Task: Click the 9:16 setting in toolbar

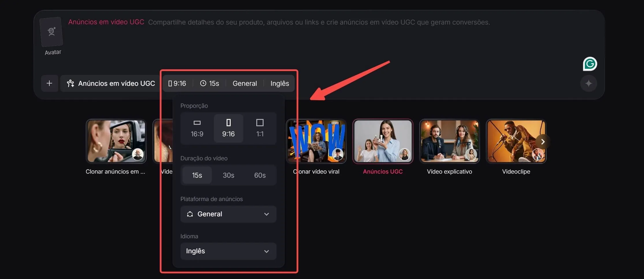Action: click(x=177, y=83)
